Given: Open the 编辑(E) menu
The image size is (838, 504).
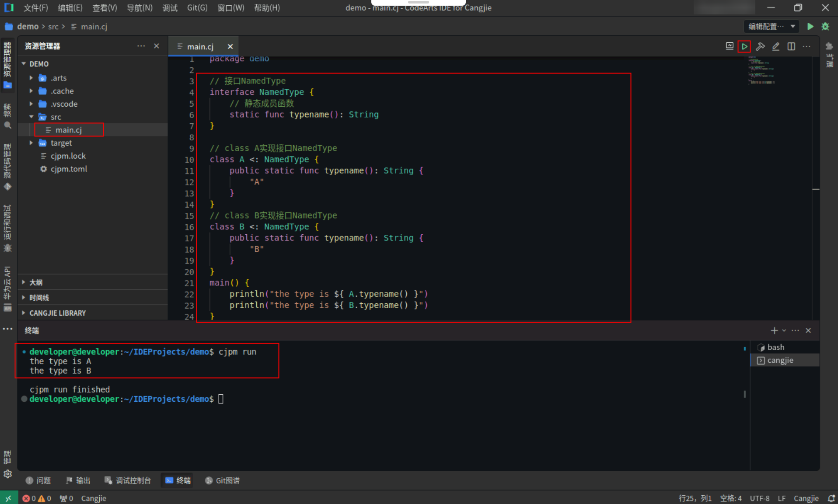Looking at the screenshot, I should 70,8.
